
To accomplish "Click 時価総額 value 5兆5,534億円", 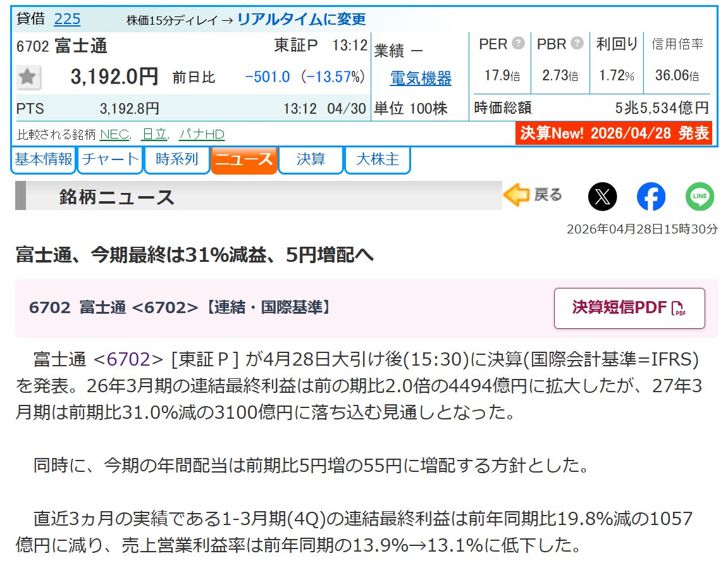I will pos(662,108).
